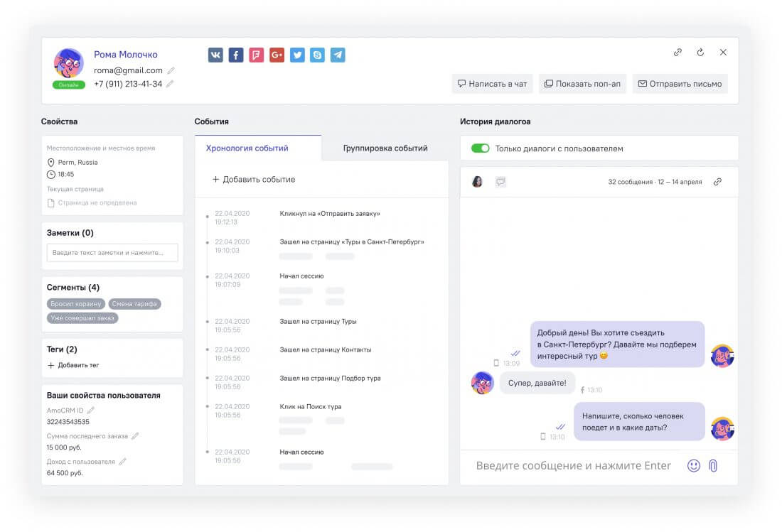Open the Telegram profile icon
782x532 pixels.
[338, 55]
